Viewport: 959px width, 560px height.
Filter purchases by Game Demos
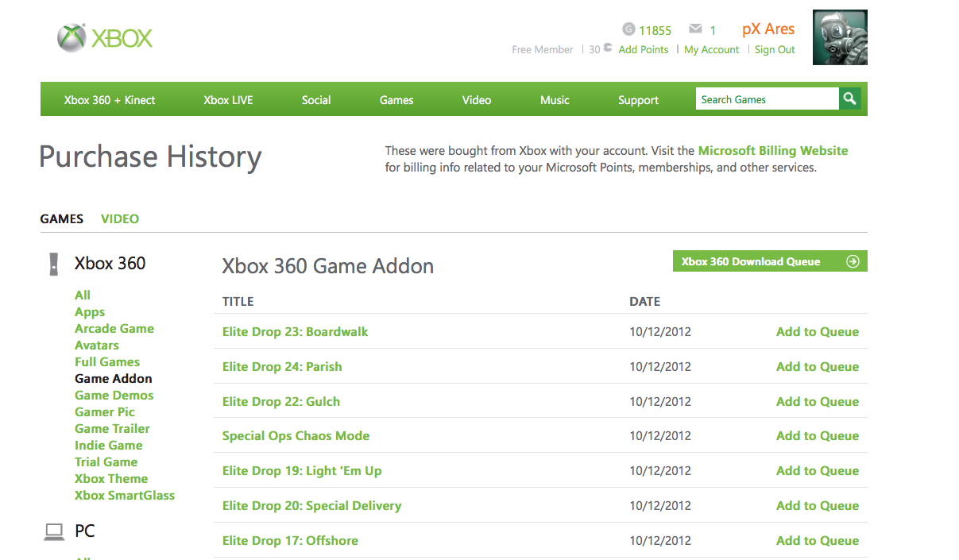tap(114, 395)
